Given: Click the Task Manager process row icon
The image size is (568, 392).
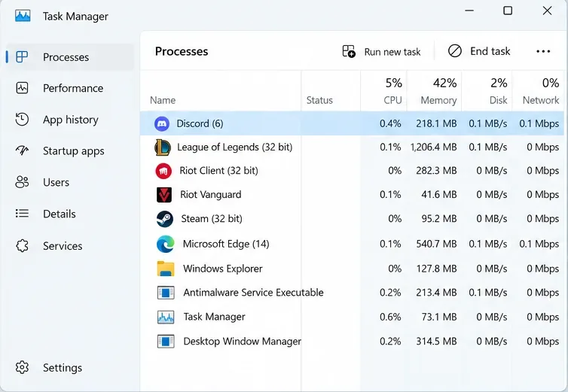Looking at the screenshot, I should click(x=166, y=317).
